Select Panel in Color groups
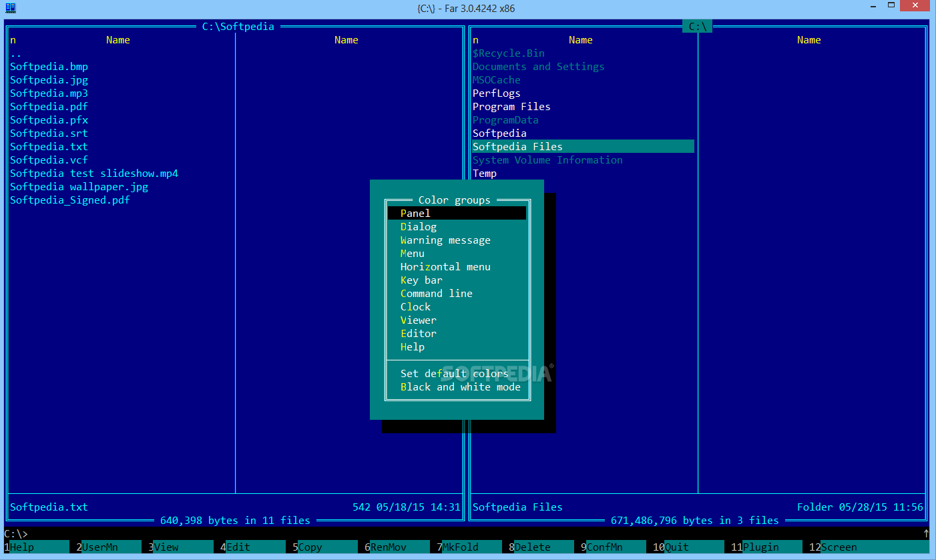Screen dimensions: 936x560 [x=457, y=213]
